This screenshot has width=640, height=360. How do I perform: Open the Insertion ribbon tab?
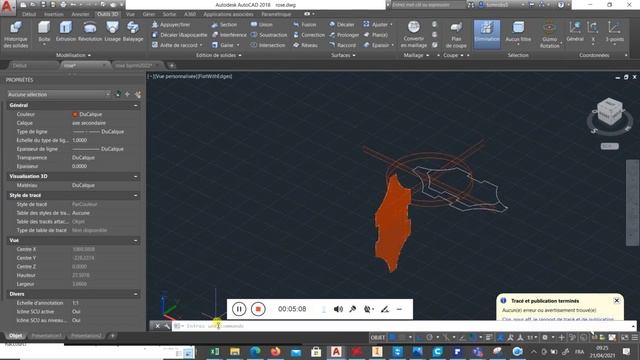pyautogui.click(x=53, y=14)
